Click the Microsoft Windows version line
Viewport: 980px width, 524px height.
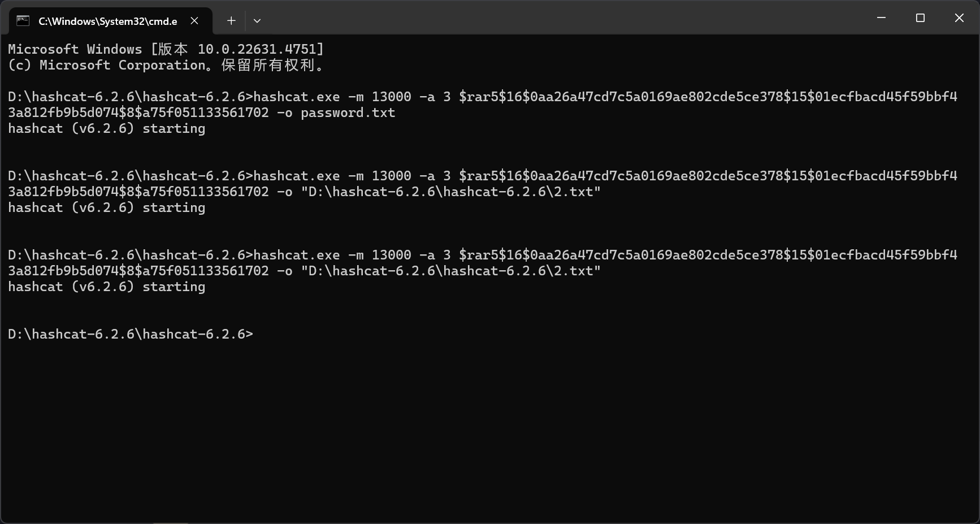coord(166,49)
